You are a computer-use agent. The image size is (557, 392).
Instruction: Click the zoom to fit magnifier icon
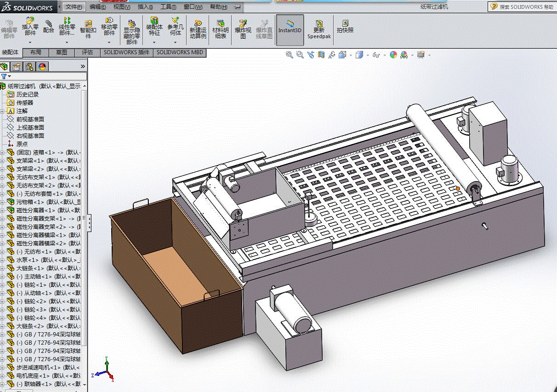click(289, 55)
